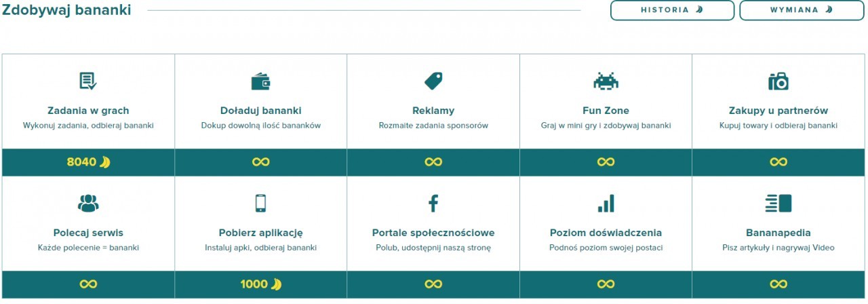
Task: Click the Polecaj serwis heading
Action: click(88, 233)
